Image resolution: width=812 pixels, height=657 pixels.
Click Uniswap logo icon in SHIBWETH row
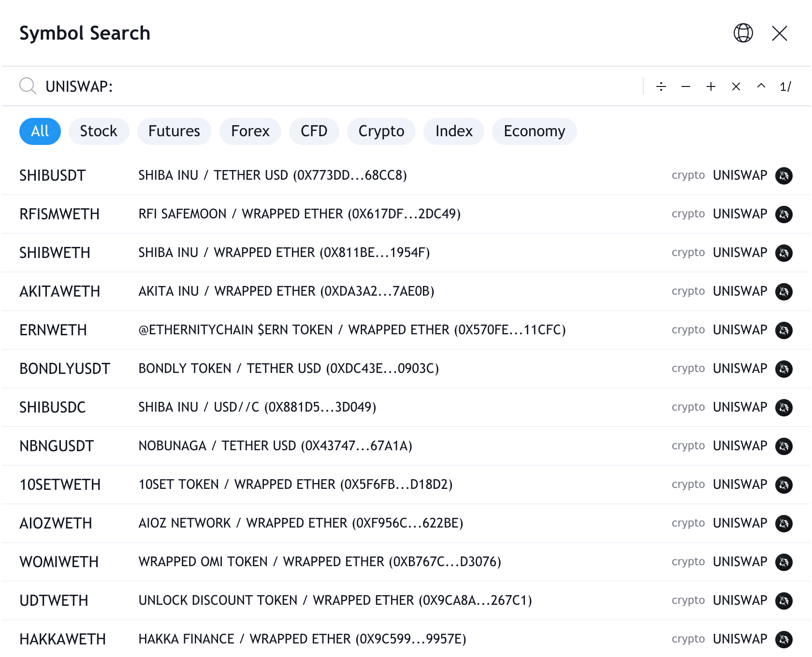point(784,253)
